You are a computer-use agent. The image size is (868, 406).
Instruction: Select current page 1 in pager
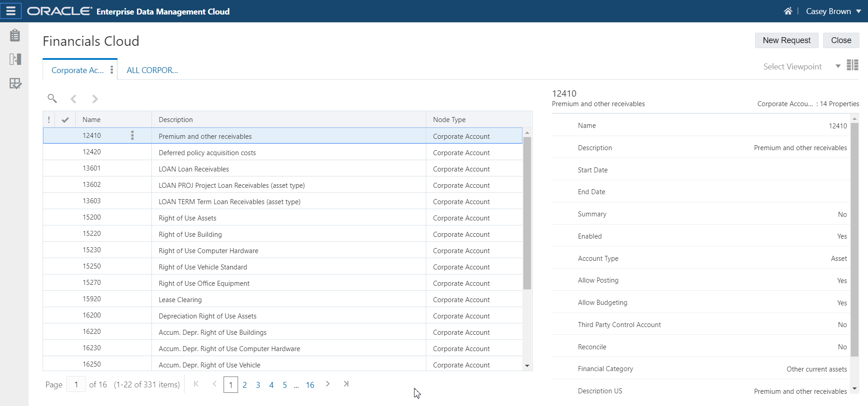click(231, 385)
